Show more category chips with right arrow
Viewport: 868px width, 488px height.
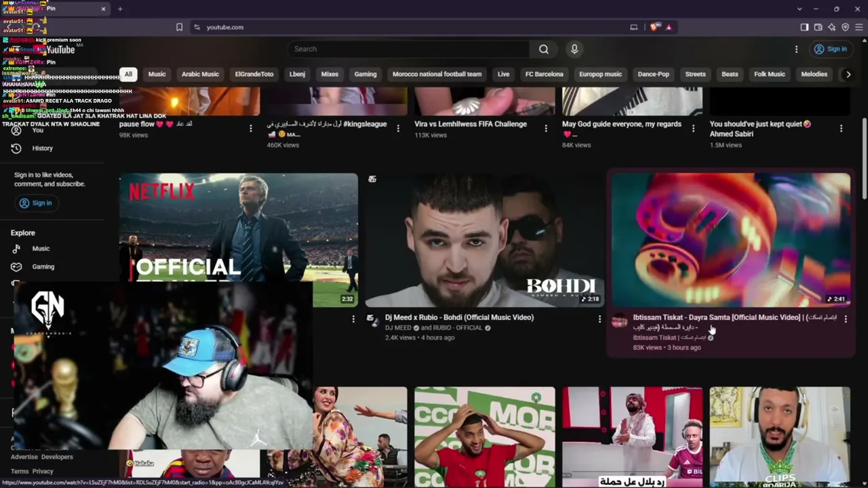click(848, 75)
